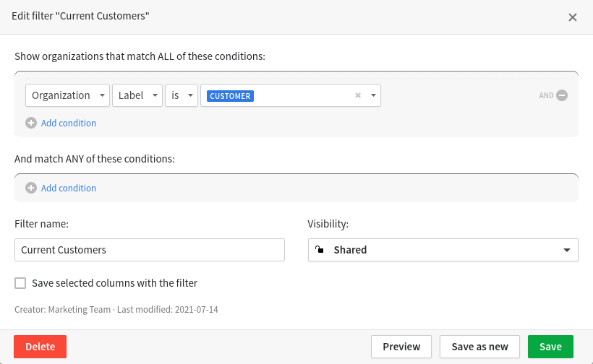Click plus icon in ALL conditions section
The height and width of the screenshot is (364, 593).
point(31,123)
